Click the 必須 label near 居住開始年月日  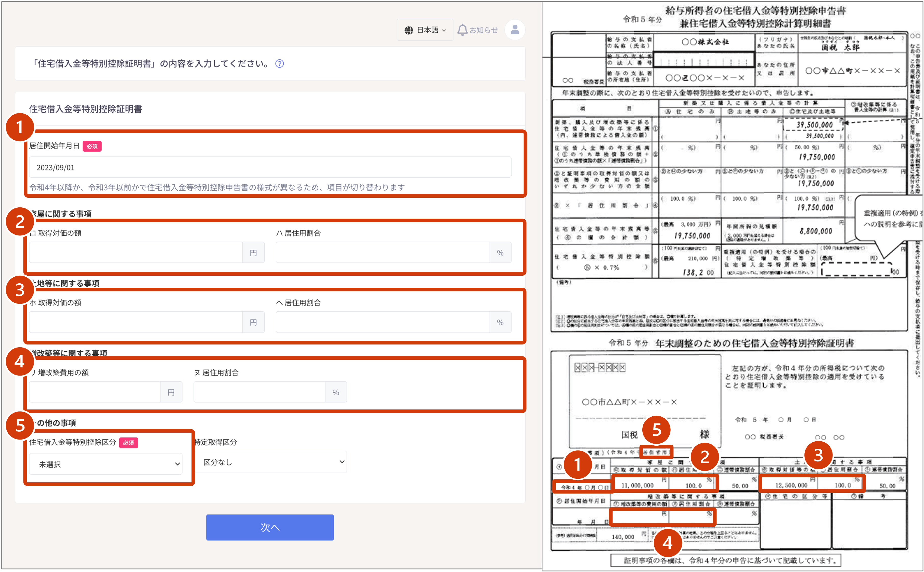click(93, 146)
